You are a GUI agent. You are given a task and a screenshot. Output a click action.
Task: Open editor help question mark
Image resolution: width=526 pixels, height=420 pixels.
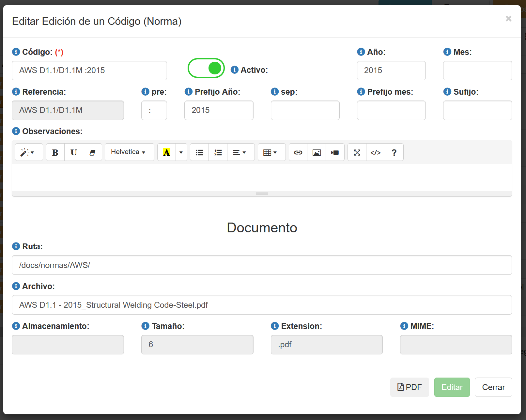pos(394,152)
